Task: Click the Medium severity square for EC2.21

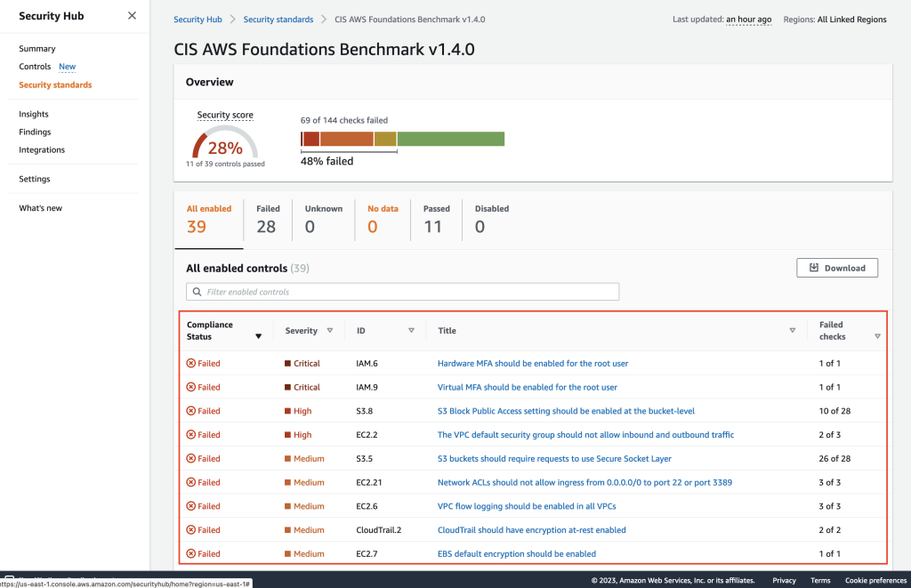Action: tap(287, 482)
